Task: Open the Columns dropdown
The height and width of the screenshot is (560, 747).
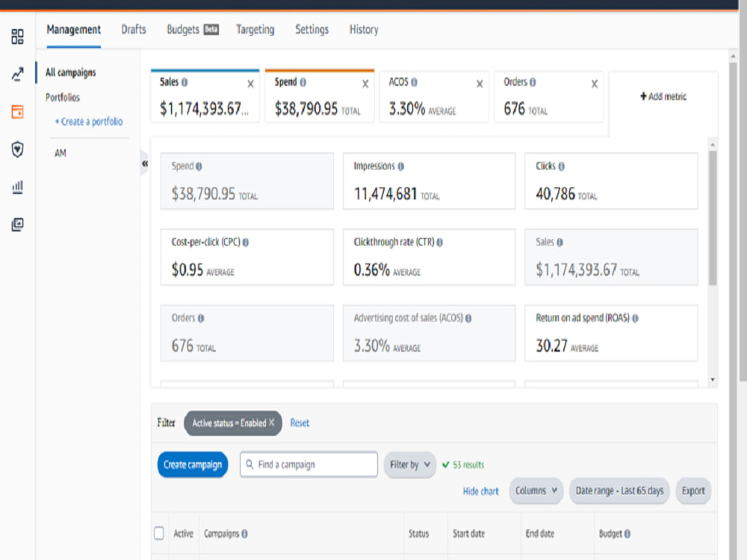Action: click(536, 491)
